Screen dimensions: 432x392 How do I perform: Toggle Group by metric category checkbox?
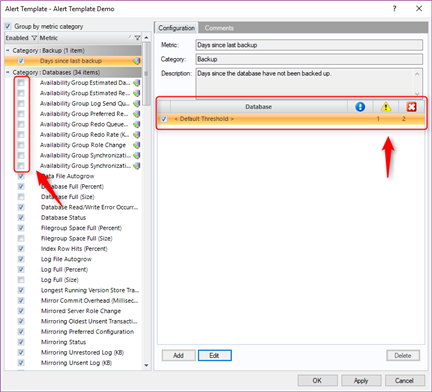(x=8, y=26)
